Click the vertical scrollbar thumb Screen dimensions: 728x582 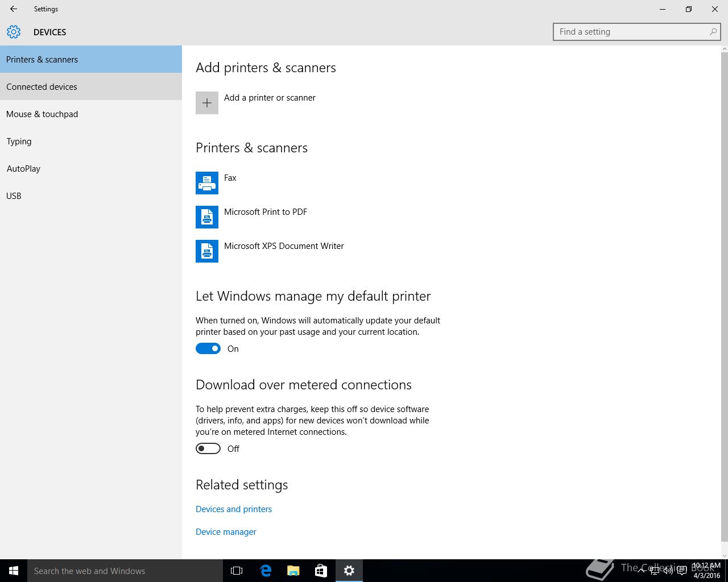724,297
